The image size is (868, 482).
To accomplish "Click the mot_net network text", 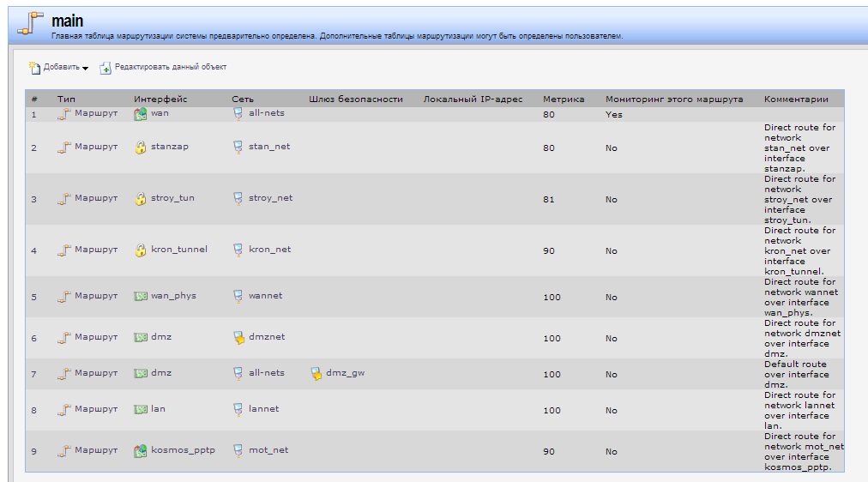I will tap(268, 450).
